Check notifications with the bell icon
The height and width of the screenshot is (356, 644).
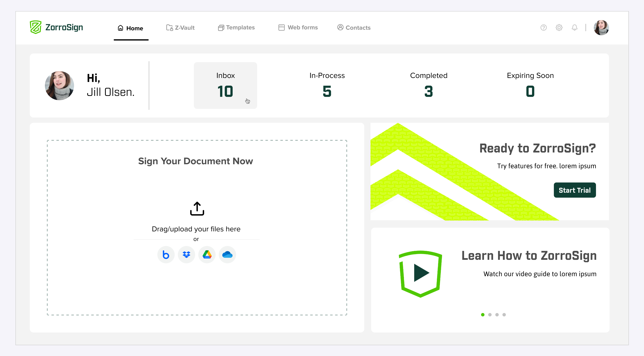(x=574, y=28)
